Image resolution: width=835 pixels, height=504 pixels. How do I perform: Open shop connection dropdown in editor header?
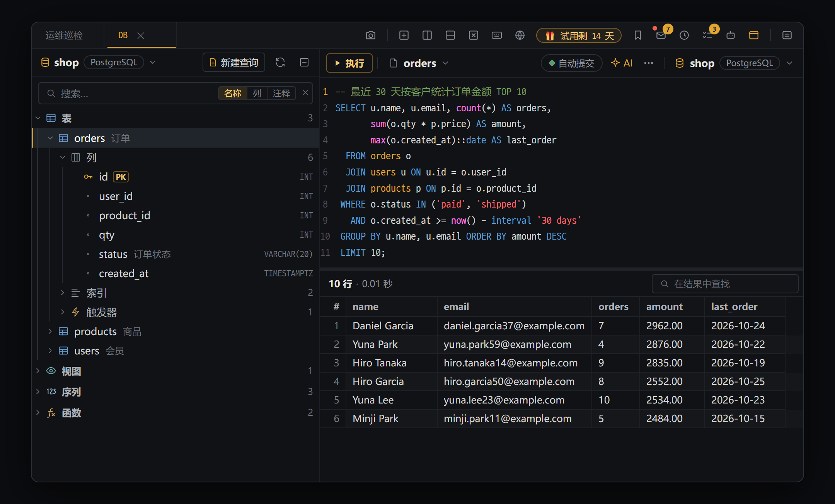789,63
